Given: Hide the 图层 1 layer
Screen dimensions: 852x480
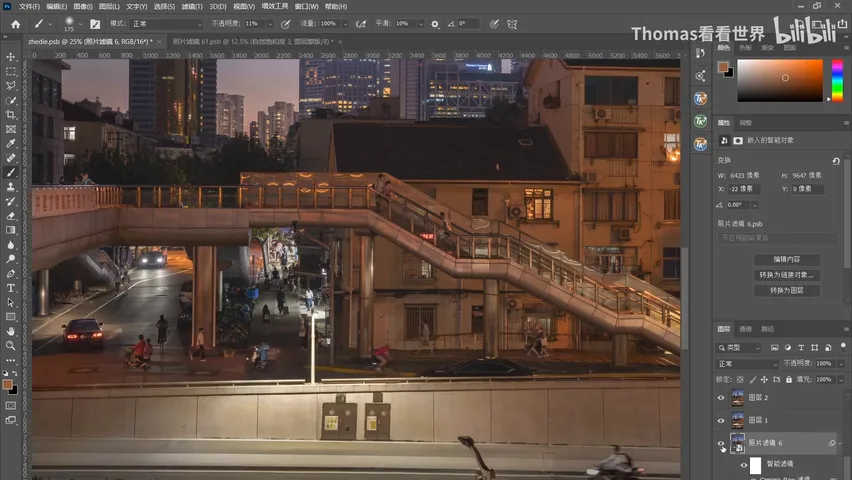Looking at the screenshot, I should [721, 420].
